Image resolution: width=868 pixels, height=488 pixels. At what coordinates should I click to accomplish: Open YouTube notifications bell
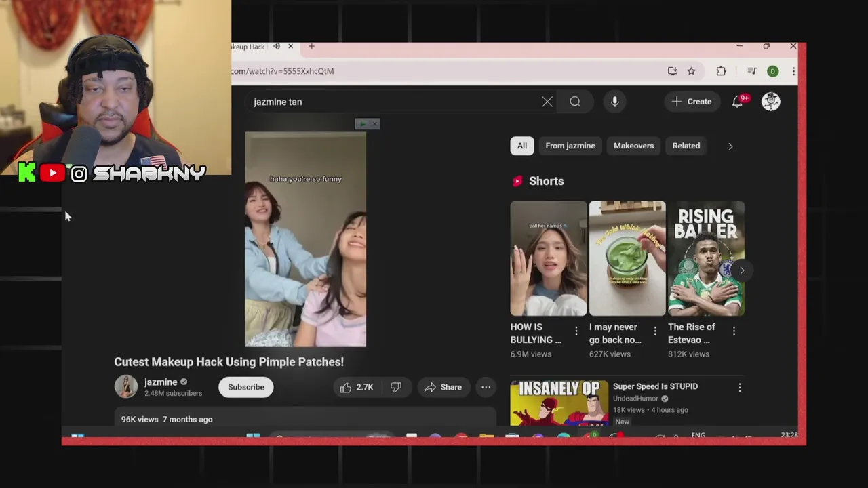pos(737,102)
